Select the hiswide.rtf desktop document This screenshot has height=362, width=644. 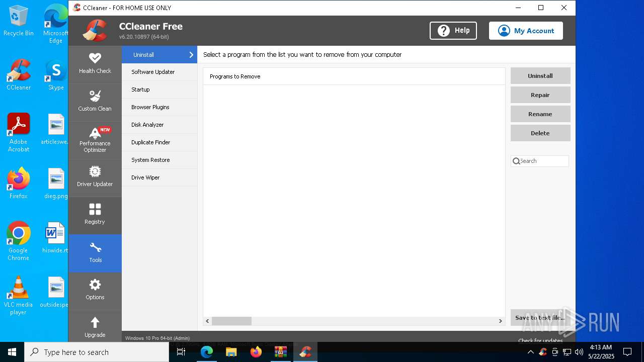pos(56,237)
